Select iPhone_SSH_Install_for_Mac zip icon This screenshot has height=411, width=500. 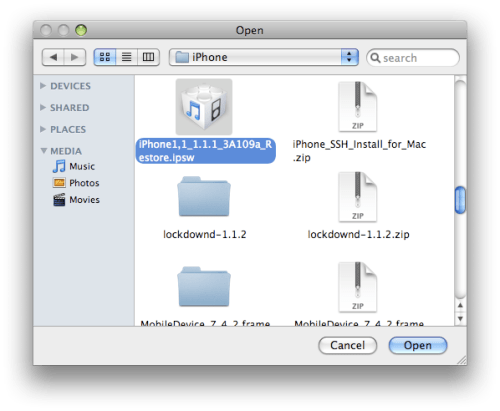pyautogui.click(x=358, y=107)
